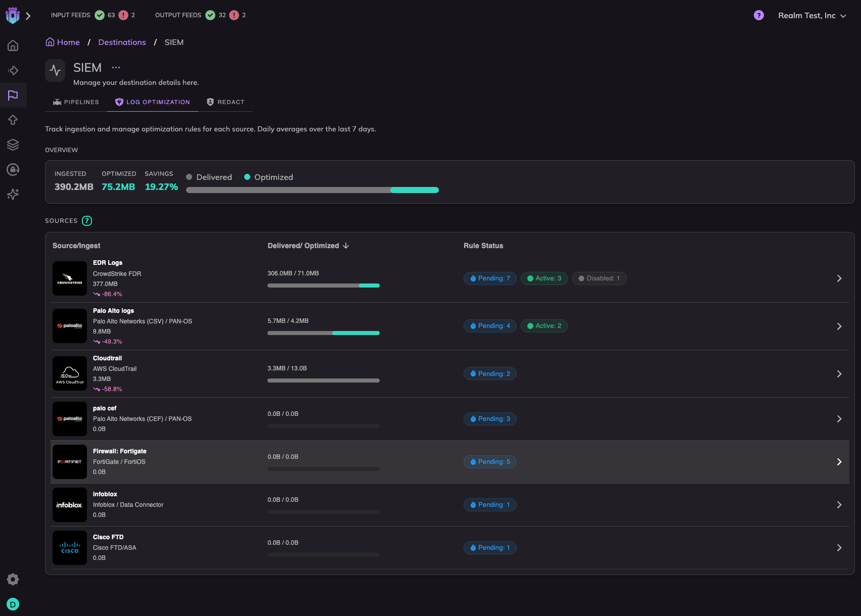Expand the Palo Alto logs row chevron
861x616 pixels.
point(839,326)
